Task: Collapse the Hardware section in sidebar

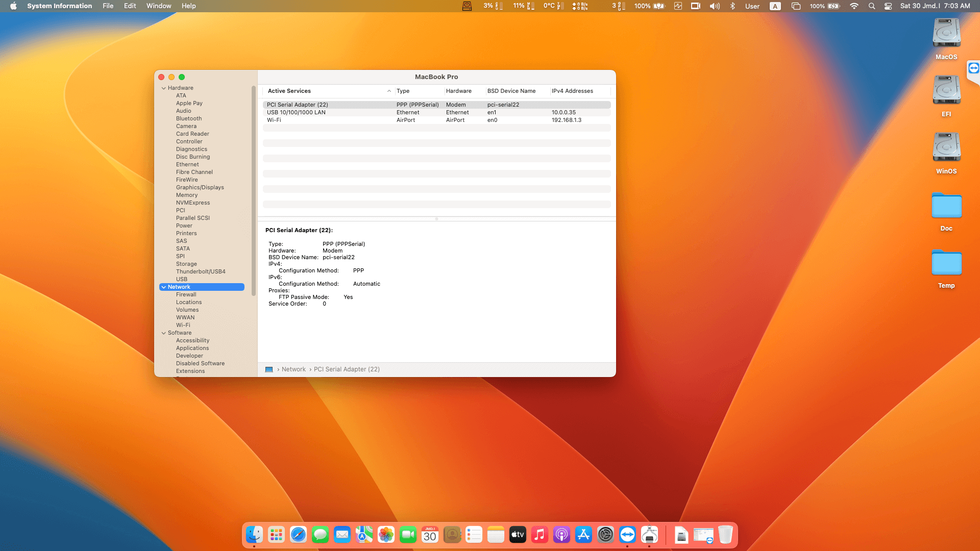Action: (164, 88)
